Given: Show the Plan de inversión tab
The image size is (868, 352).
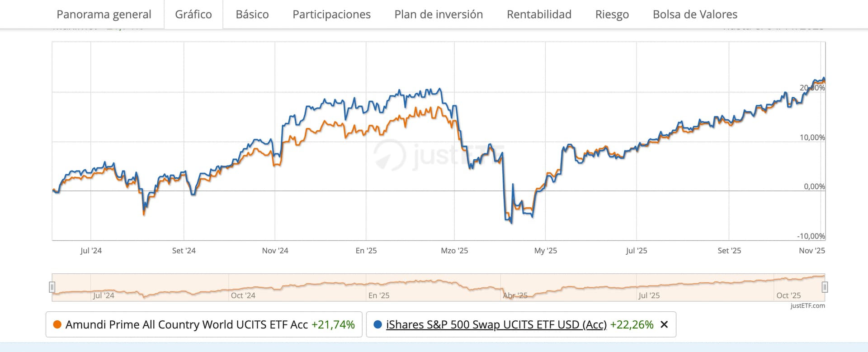Looking at the screenshot, I should click(439, 14).
